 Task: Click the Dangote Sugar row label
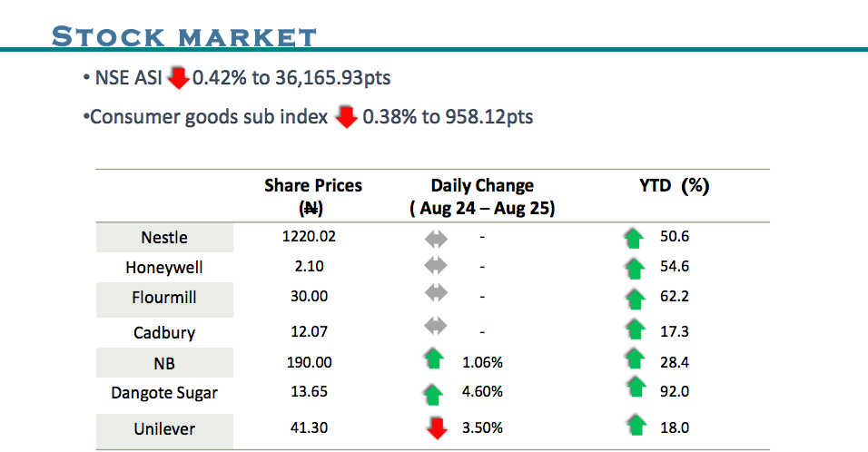tap(164, 393)
